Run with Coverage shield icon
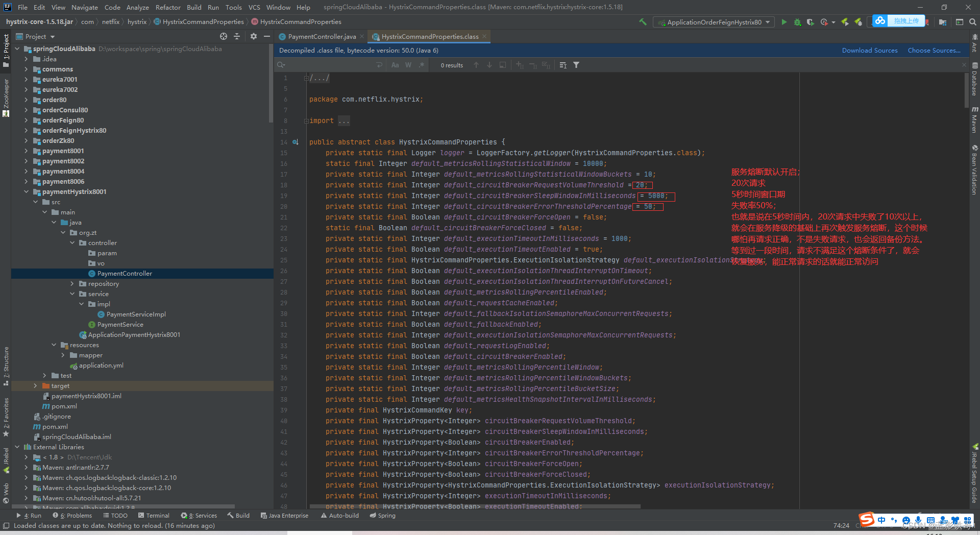This screenshot has height=535, width=980. click(x=810, y=22)
